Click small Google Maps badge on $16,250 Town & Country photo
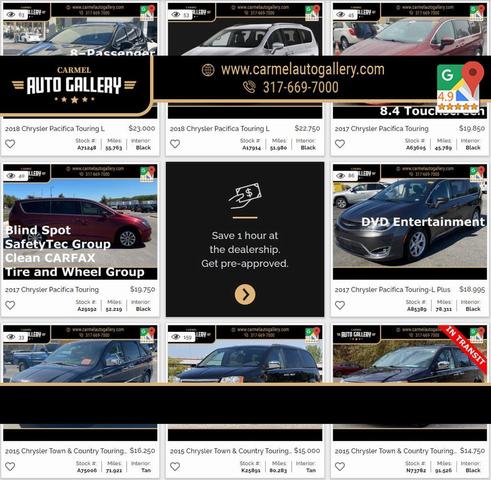The width and height of the screenshot is (491, 480). tap(148, 335)
